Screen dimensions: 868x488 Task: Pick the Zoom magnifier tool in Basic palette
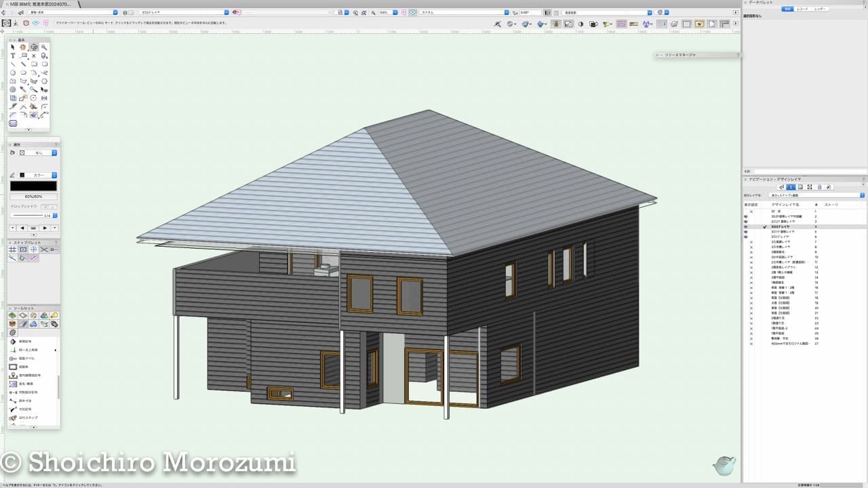pos(44,47)
